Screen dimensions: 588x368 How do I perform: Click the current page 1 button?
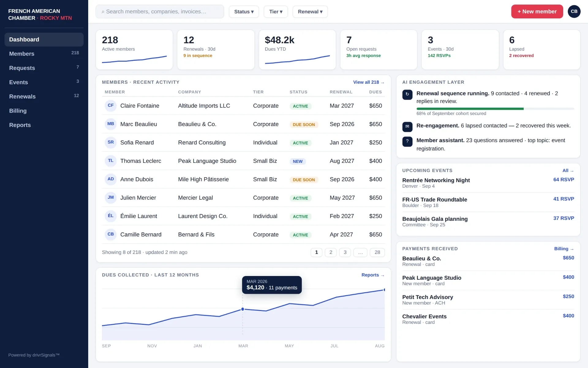pyautogui.click(x=316, y=252)
